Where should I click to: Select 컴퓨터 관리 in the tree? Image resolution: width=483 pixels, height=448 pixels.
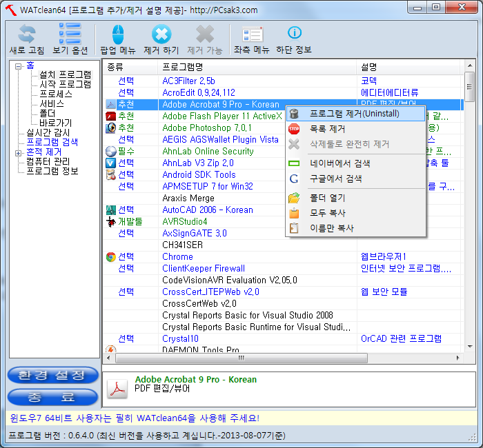(x=48, y=161)
